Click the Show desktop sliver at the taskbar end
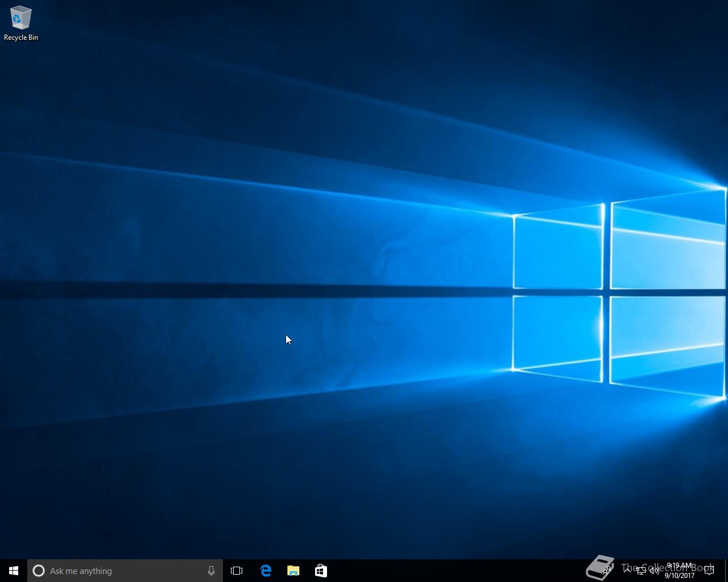 pos(726,571)
